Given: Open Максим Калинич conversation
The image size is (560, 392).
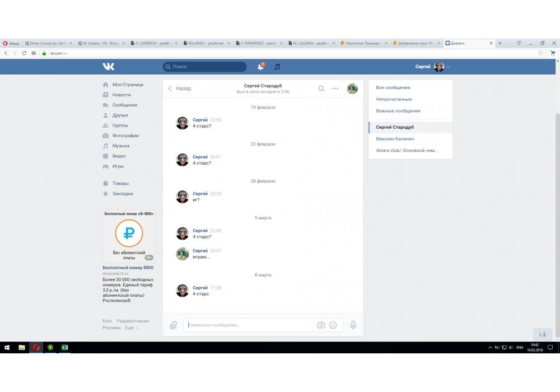Looking at the screenshot, I should click(x=395, y=139).
